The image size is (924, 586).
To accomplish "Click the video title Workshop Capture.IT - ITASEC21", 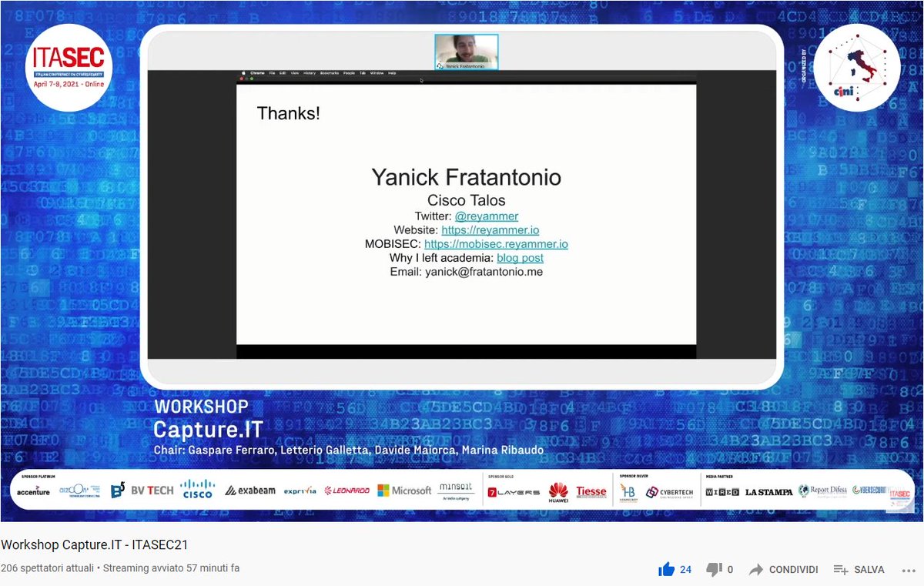I will click(95, 545).
